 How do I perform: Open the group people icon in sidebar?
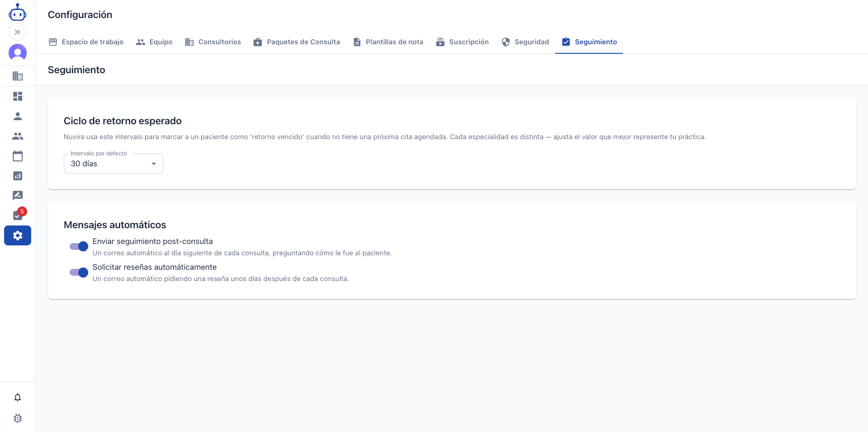(18, 136)
